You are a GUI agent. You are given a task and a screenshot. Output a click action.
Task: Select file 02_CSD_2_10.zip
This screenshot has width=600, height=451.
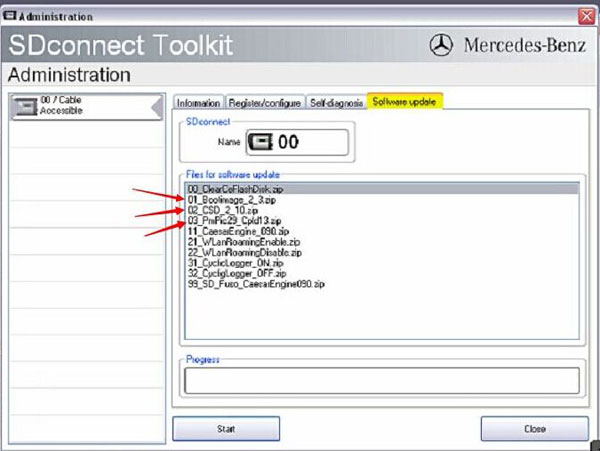point(223,210)
